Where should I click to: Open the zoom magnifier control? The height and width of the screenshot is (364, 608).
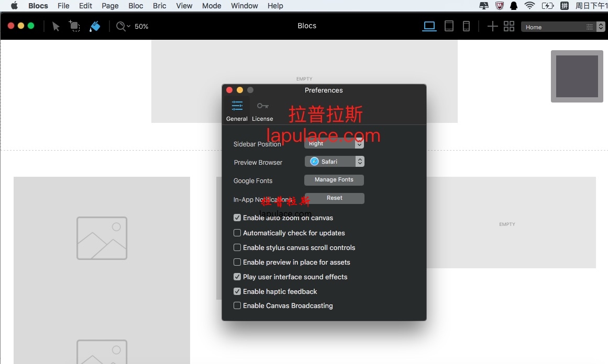pyautogui.click(x=123, y=26)
